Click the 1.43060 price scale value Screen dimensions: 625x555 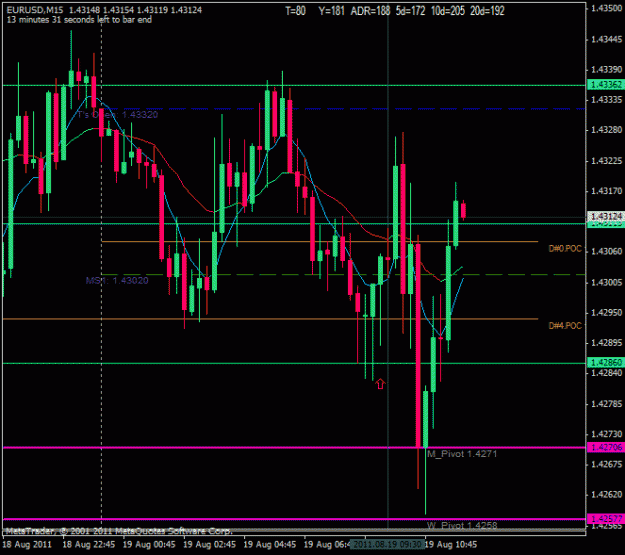606,251
